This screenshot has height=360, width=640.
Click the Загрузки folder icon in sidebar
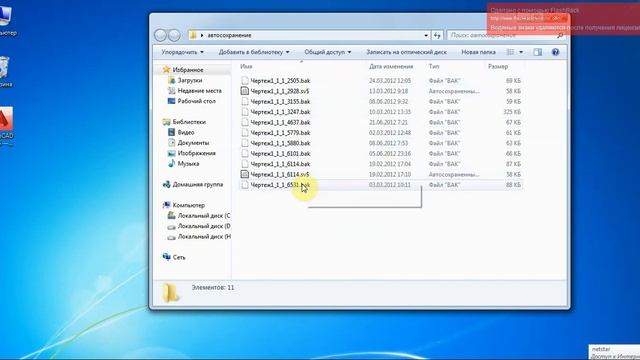tap(172, 80)
